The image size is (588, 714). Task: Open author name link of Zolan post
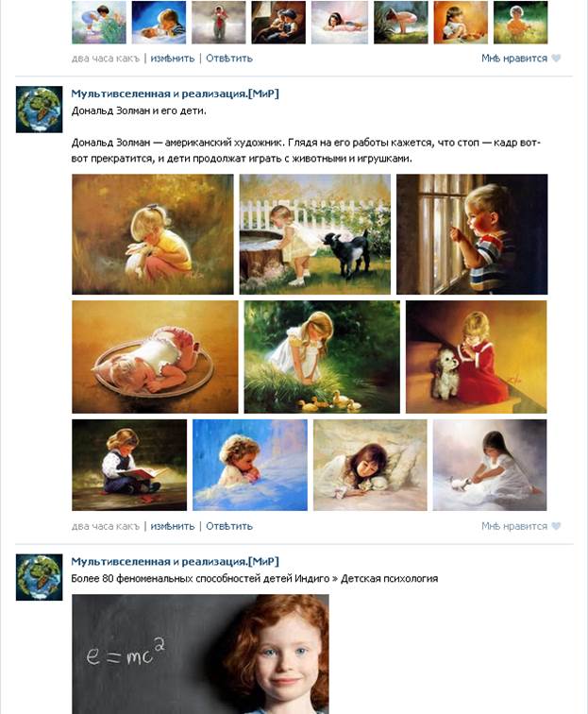pos(175,93)
